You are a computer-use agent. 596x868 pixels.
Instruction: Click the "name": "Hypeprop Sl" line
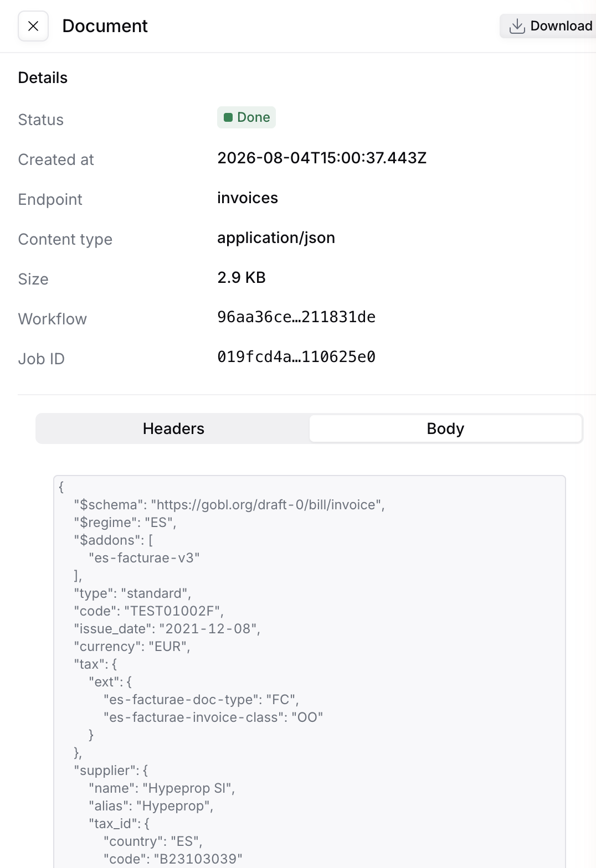162,788
